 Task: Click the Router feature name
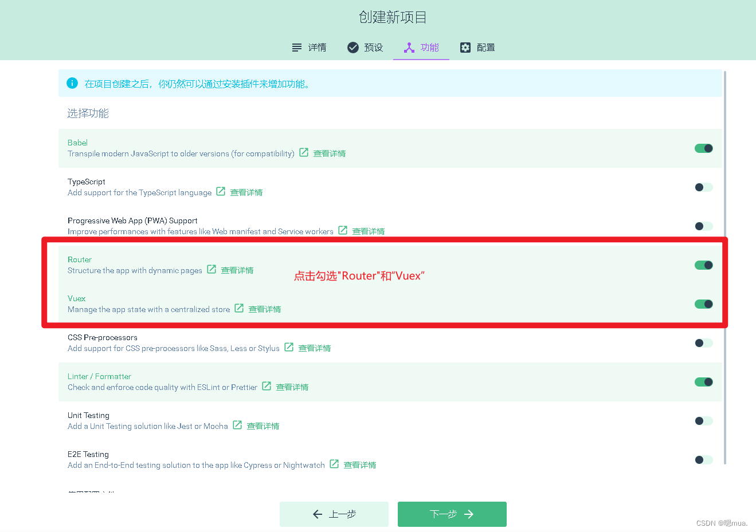click(x=80, y=259)
